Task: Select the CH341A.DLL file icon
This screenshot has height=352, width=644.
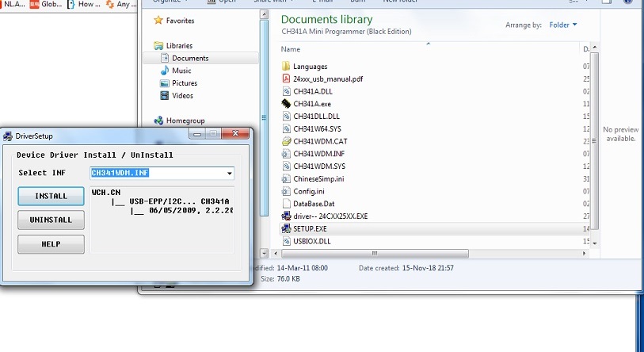Action: pyautogui.click(x=286, y=91)
